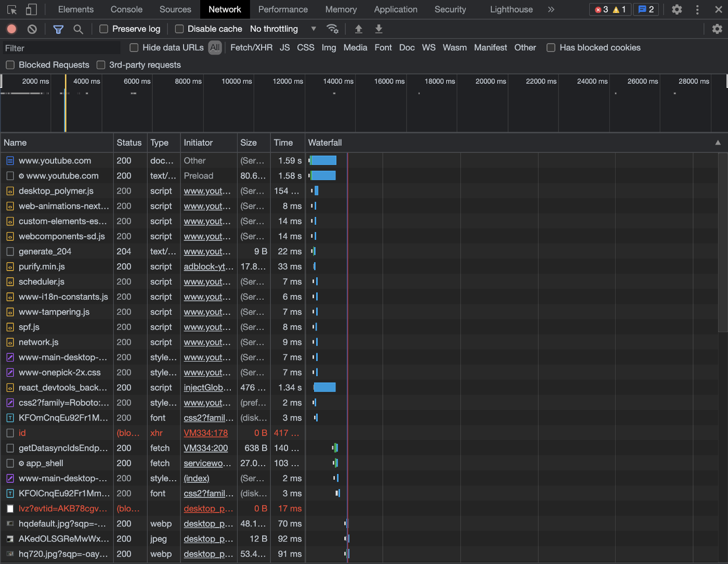Filter requests by Img
Viewport: 728px width, 564px height.
pyautogui.click(x=329, y=48)
